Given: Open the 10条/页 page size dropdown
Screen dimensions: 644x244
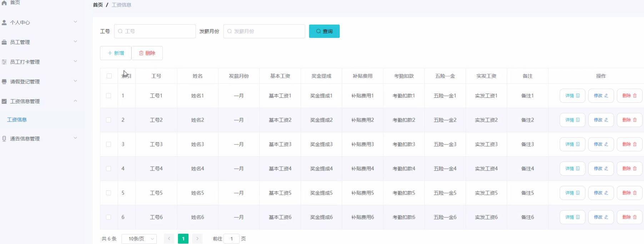Looking at the screenshot, I should 139,239.
